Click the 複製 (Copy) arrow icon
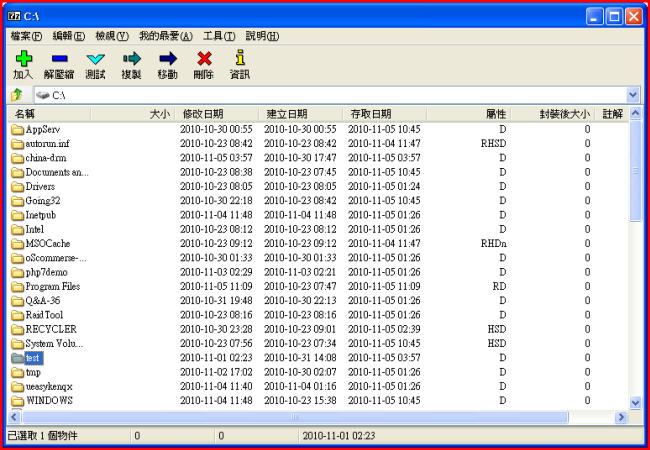The image size is (650, 450). point(131,59)
